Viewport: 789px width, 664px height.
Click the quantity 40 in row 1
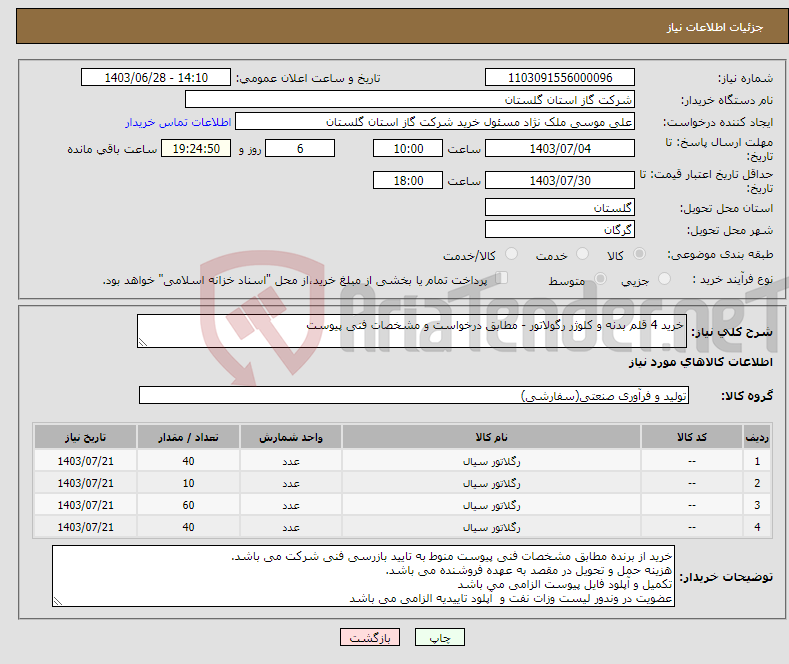[x=188, y=461]
